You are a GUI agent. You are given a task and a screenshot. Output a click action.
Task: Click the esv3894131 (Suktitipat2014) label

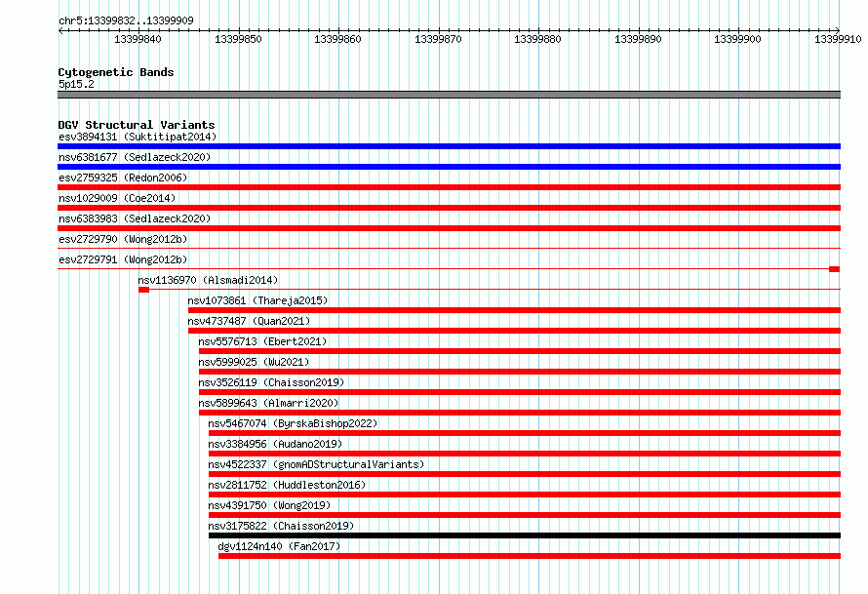coord(138,137)
